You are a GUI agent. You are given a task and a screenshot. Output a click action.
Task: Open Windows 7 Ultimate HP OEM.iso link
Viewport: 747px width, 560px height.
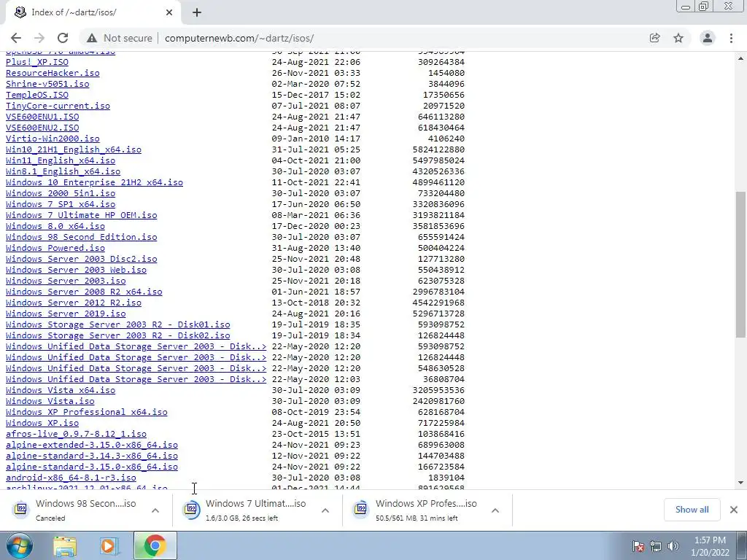tap(82, 215)
